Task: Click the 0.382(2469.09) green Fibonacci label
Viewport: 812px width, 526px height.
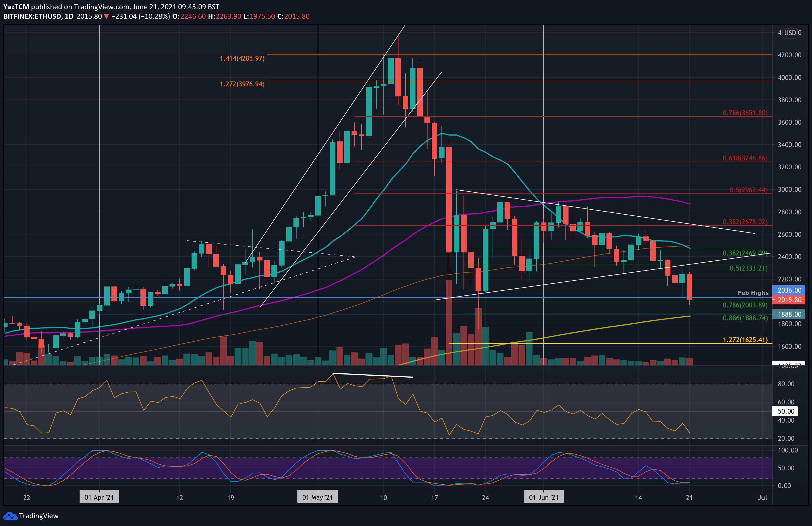Action: 745,253
